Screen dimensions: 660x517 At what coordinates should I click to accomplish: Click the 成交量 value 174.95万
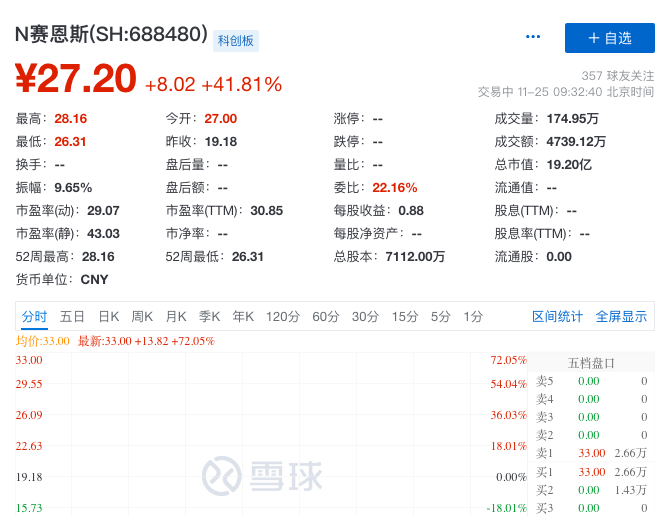coord(572,119)
